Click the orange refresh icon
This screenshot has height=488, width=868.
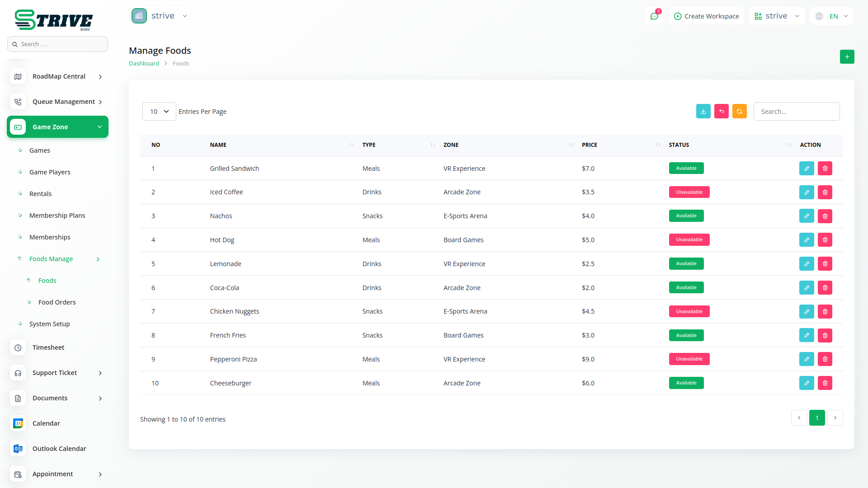(739, 111)
